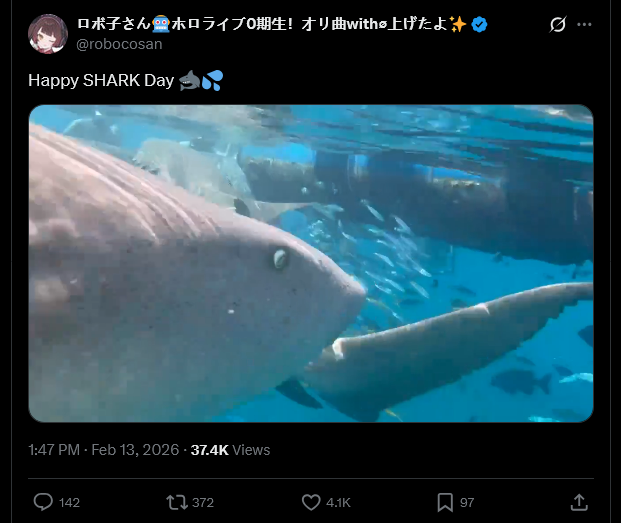The height and width of the screenshot is (523, 621).
Task: Click the @robocosan handle
Action: coord(119,44)
